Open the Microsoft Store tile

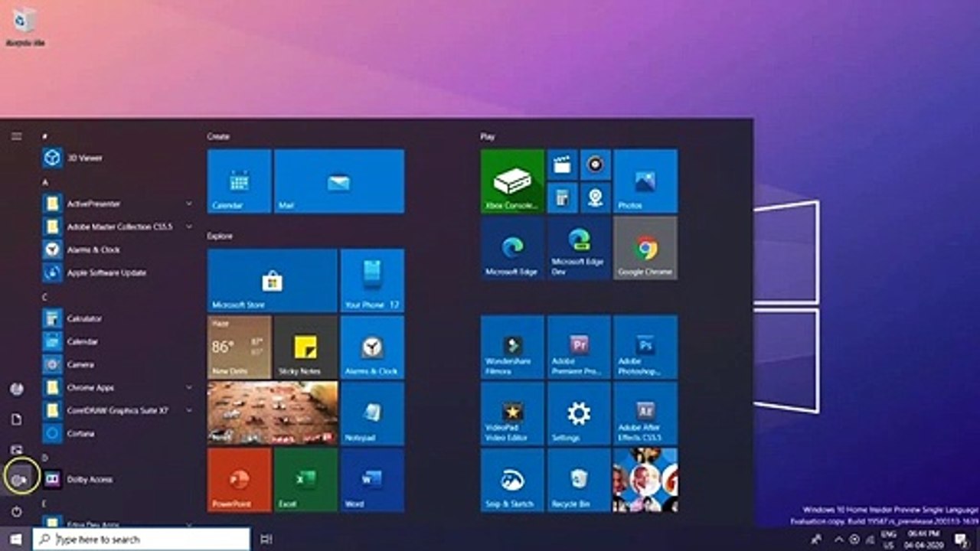(272, 280)
